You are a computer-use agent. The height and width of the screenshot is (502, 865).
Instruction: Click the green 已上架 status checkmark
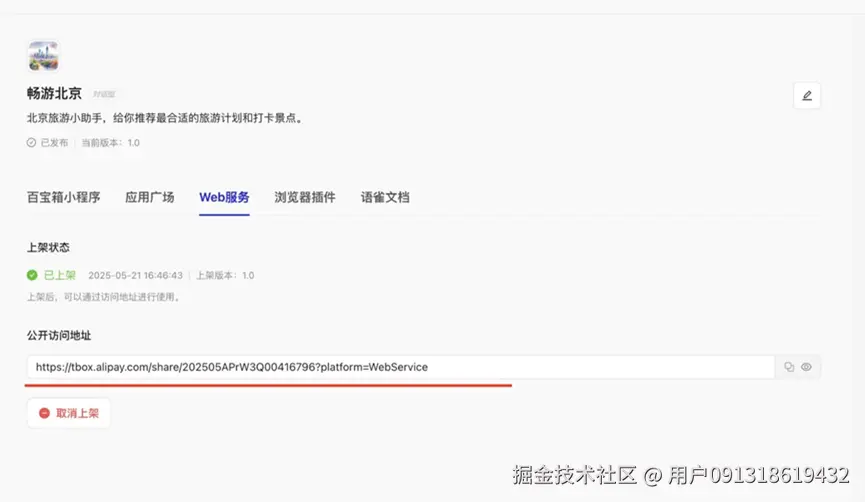(32, 275)
